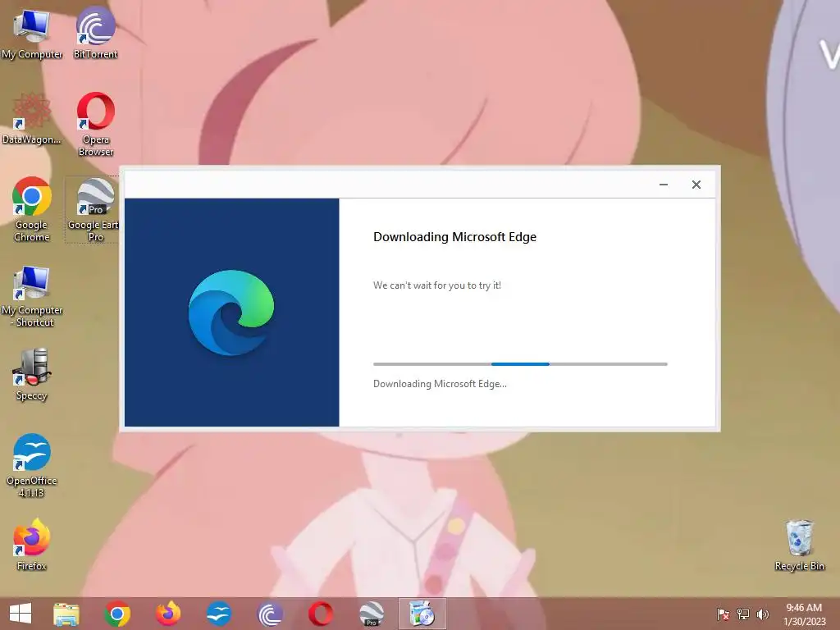Minimize the Edge installer window

click(663, 185)
